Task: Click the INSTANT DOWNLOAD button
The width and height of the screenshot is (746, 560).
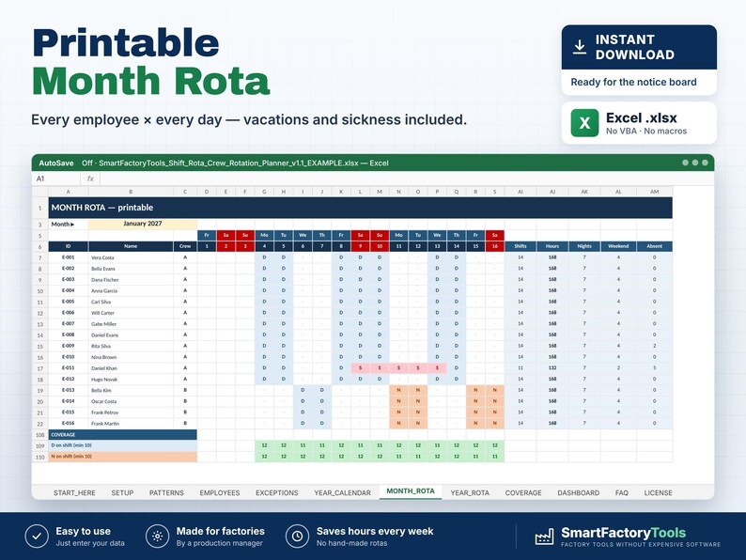Action: click(639, 47)
